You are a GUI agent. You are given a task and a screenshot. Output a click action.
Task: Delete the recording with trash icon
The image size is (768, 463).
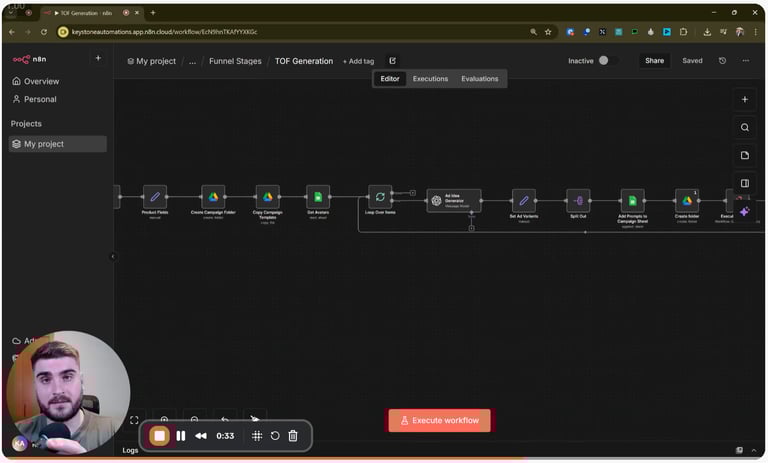293,436
